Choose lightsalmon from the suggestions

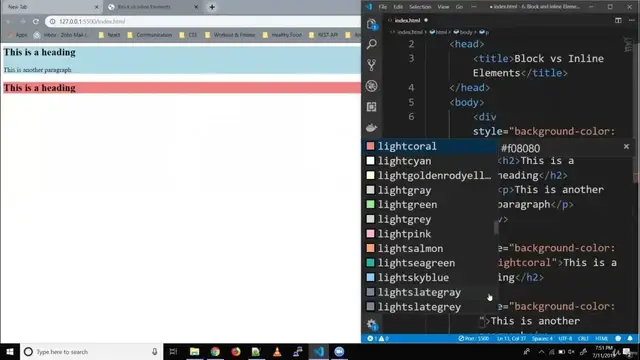click(x=430, y=249)
